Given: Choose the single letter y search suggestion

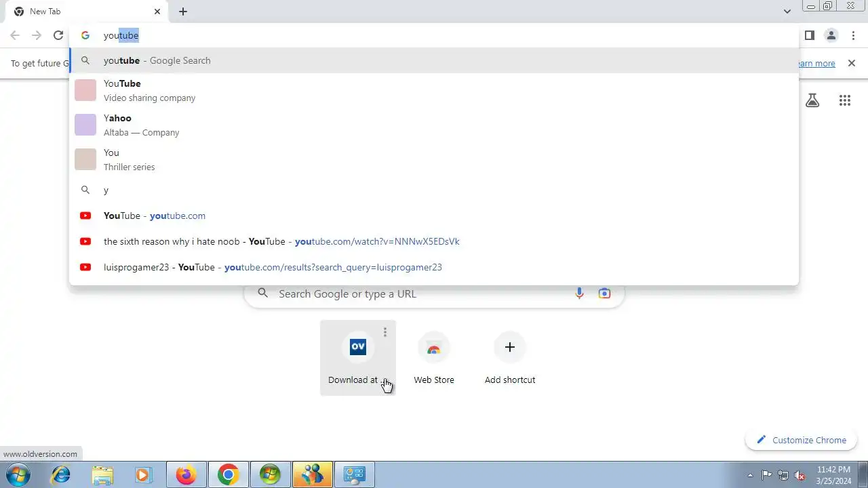Looking at the screenshot, I should click(434, 190).
